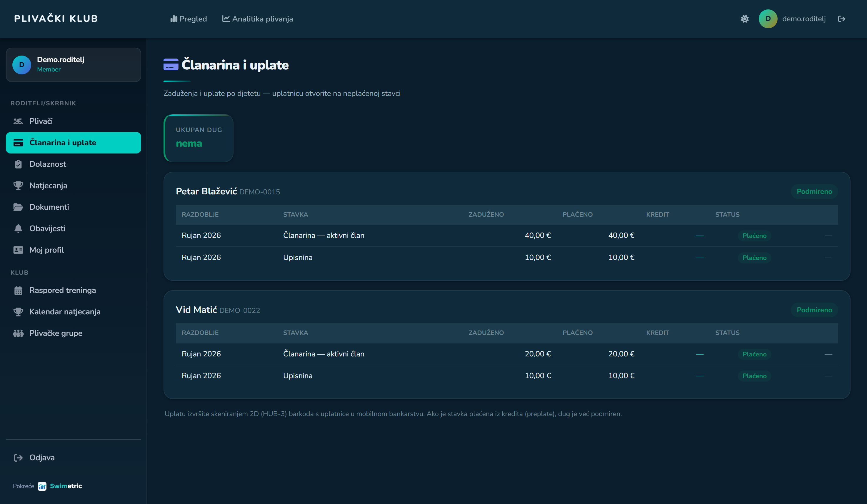Toggle the light/dark theme sun icon
This screenshot has height=504, width=867.
[x=745, y=19]
